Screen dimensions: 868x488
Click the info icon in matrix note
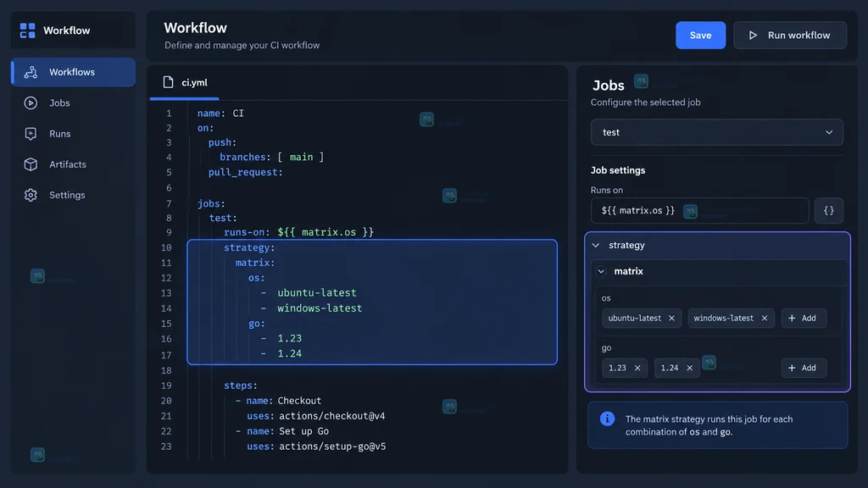click(x=607, y=419)
